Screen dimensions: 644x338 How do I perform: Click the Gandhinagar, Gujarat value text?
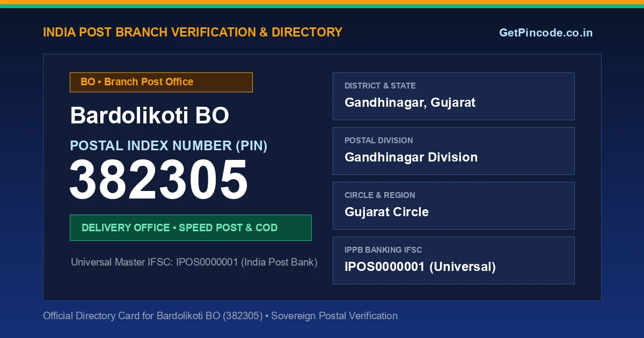pyautogui.click(x=410, y=102)
